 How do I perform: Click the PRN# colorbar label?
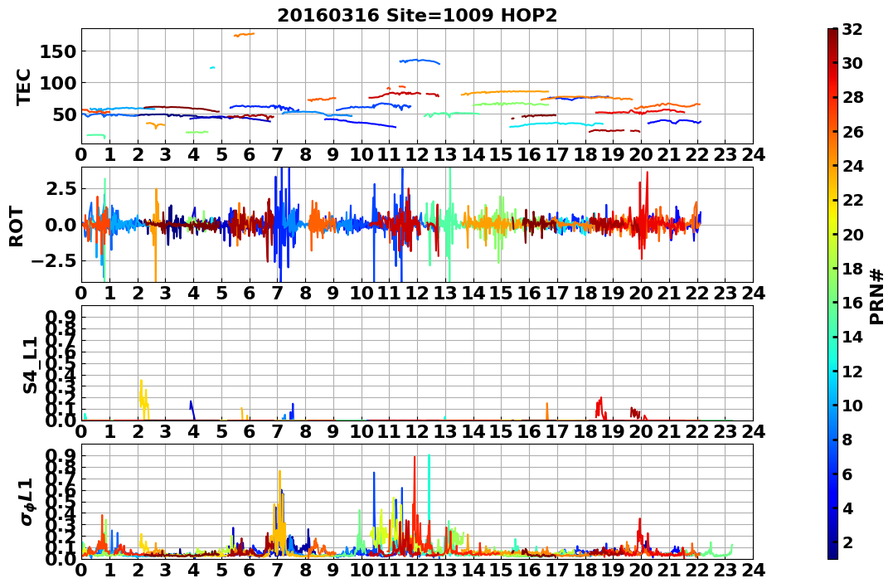point(877,296)
